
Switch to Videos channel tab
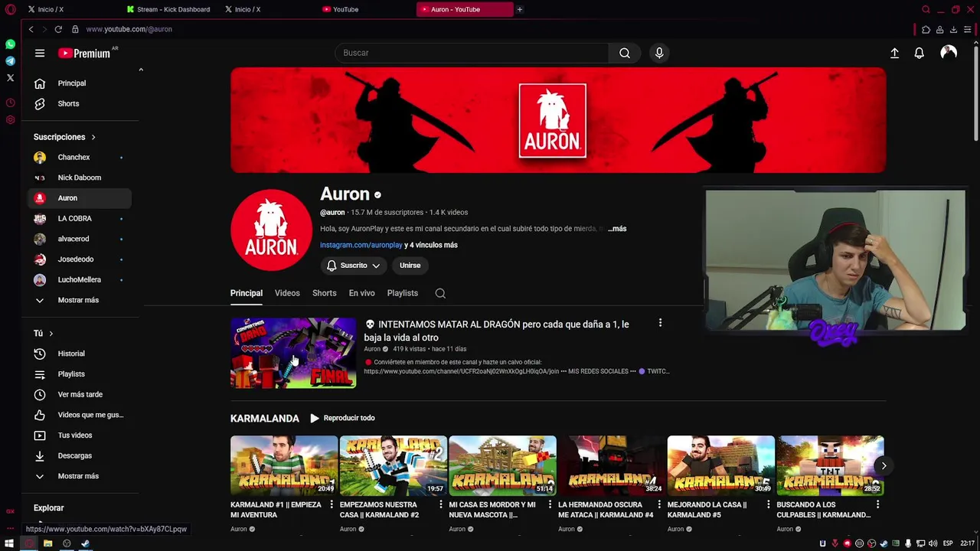287,293
